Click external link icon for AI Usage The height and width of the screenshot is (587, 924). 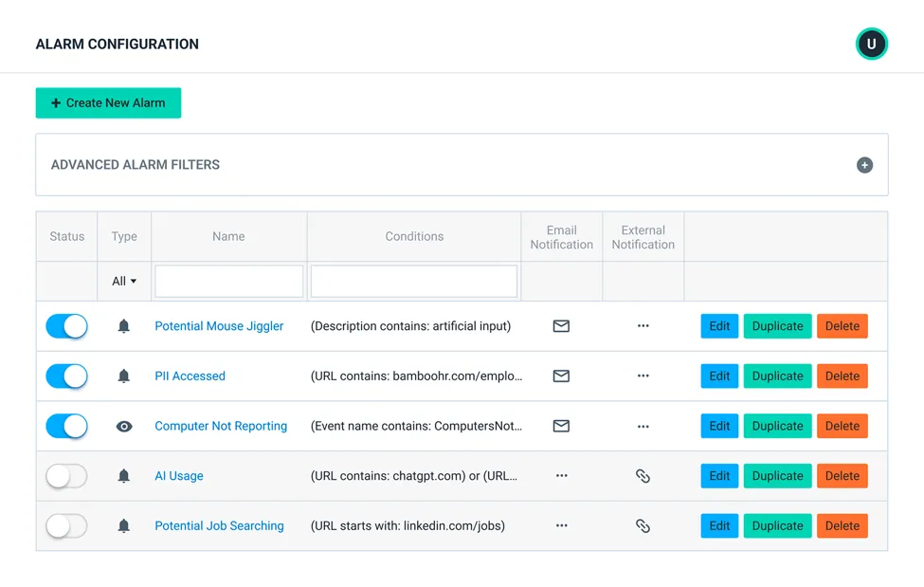click(x=643, y=475)
